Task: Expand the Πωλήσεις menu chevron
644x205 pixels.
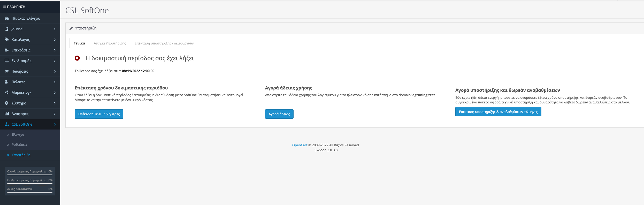Action: click(x=55, y=71)
